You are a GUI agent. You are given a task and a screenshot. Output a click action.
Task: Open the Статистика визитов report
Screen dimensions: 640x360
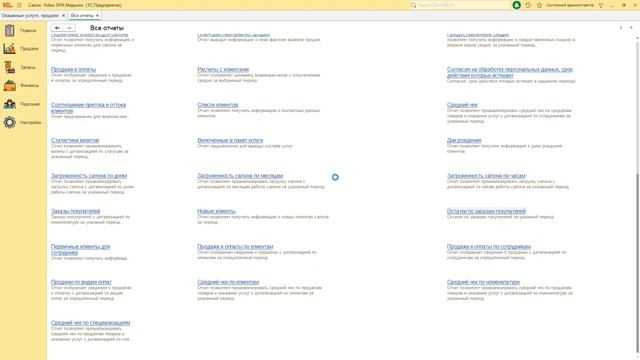click(75, 140)
